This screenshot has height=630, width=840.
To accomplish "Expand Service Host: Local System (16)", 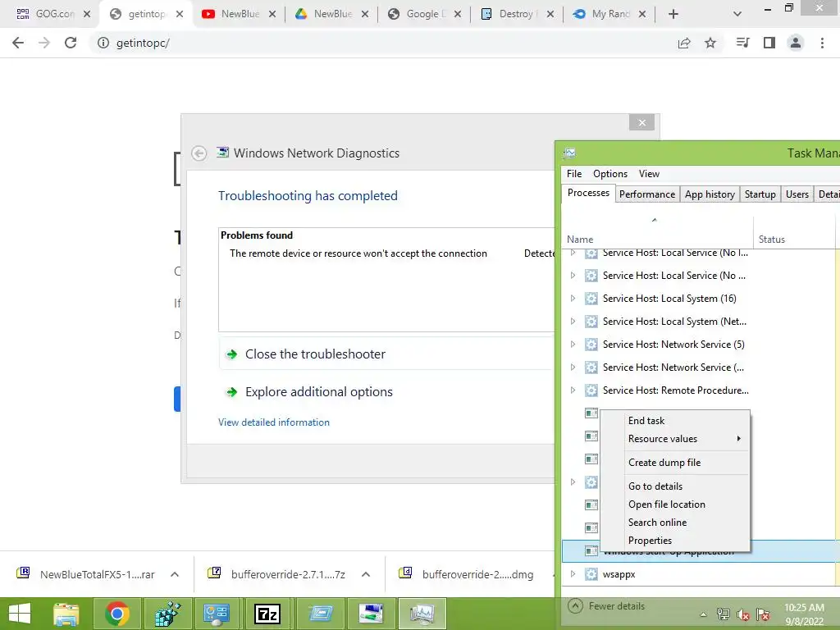I will 573,299.
